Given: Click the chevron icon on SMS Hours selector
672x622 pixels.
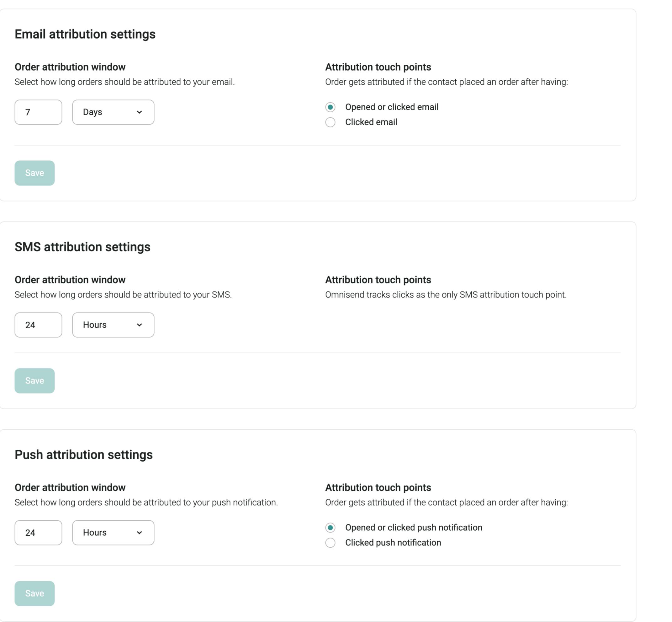Looking at the screenshot, I should click(x=140, y=325).
